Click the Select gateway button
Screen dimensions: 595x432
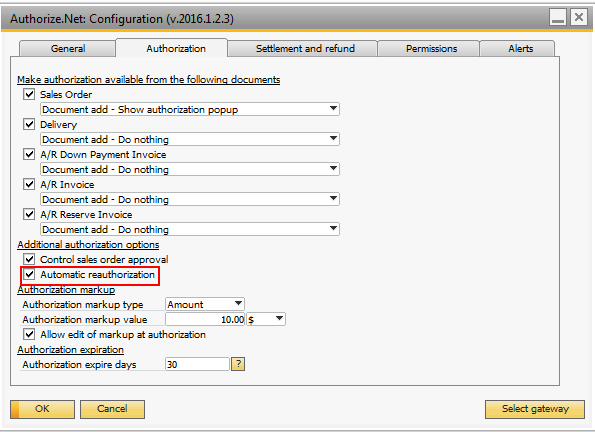click(x=535, y=409)
